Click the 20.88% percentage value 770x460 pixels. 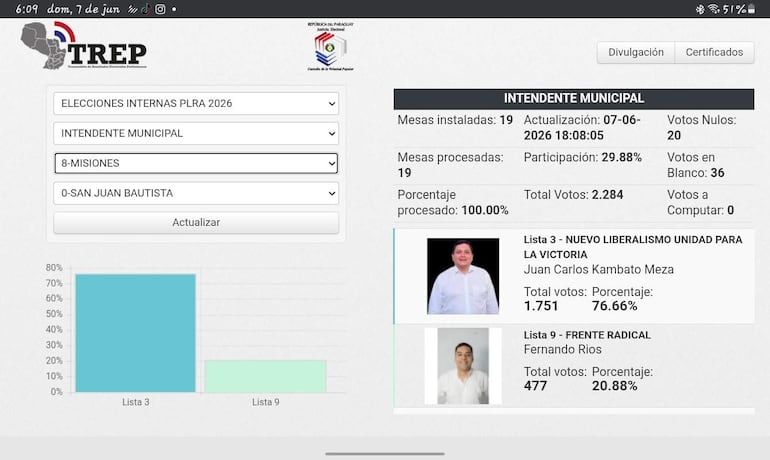614,386
